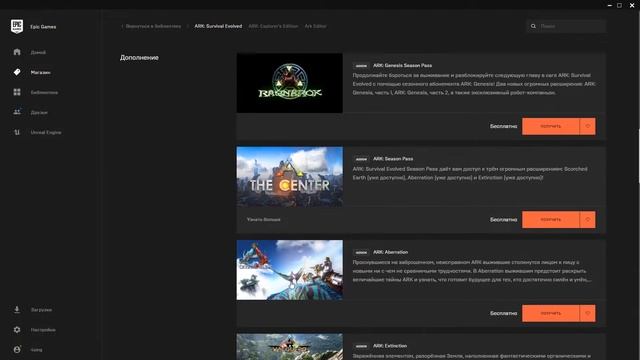Add ARK: Genesis Season Pass to wishlist

(588, 126)
